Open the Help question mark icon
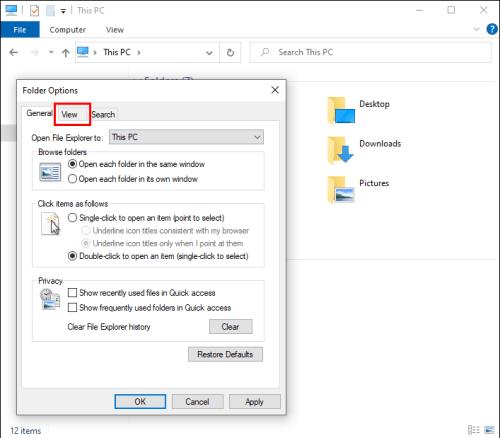The height and width of the screenshot is (438, 500). [492, 29]
